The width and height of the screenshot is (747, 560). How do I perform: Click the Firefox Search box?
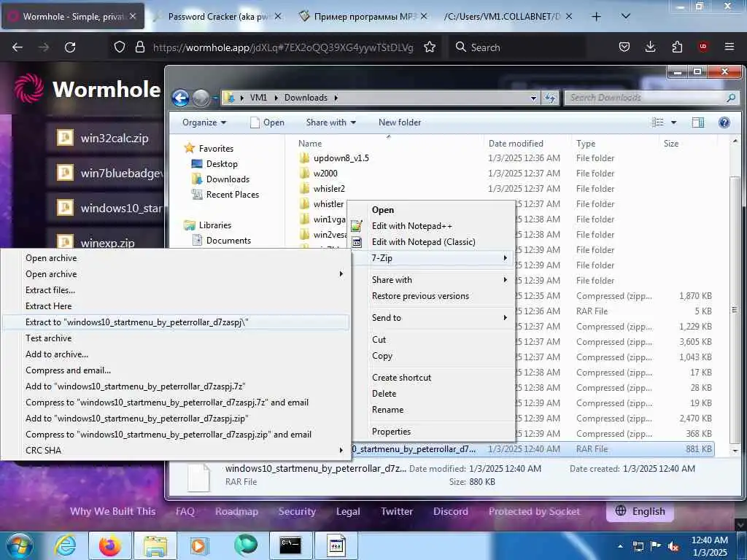(517, 47)
